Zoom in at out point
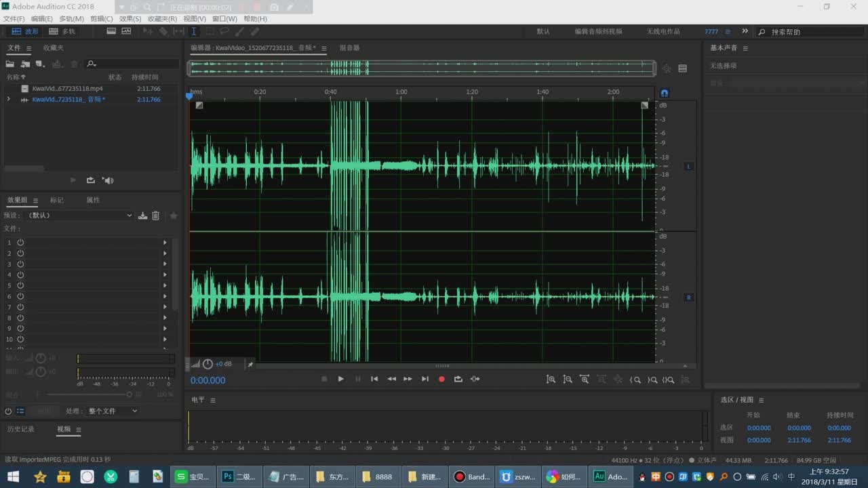 (652, 380)
